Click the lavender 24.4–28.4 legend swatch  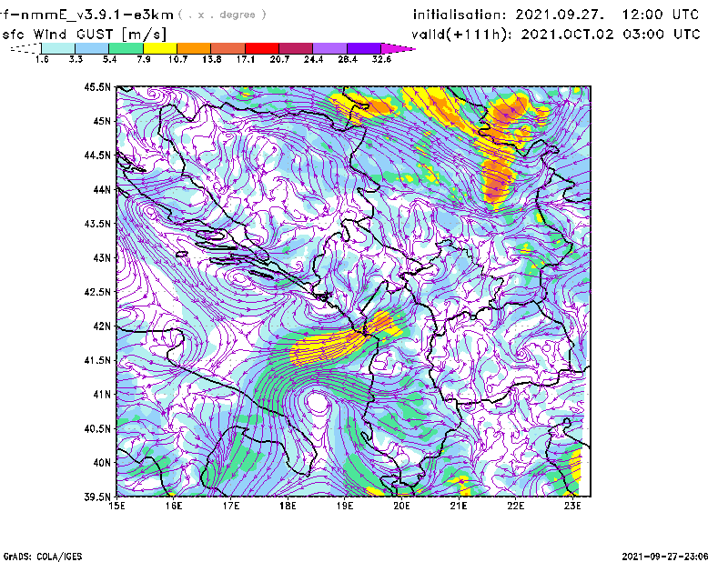330,48
